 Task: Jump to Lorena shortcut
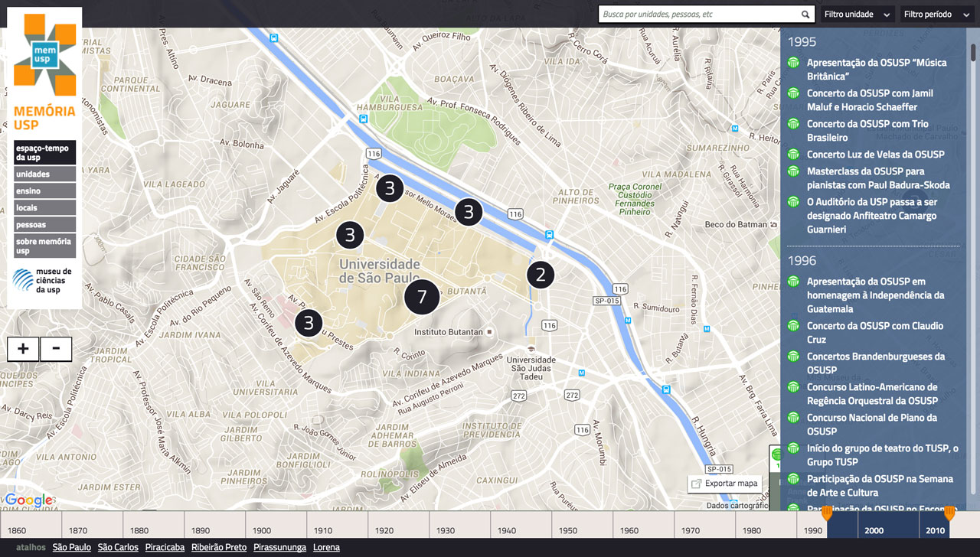coord(327,547)
